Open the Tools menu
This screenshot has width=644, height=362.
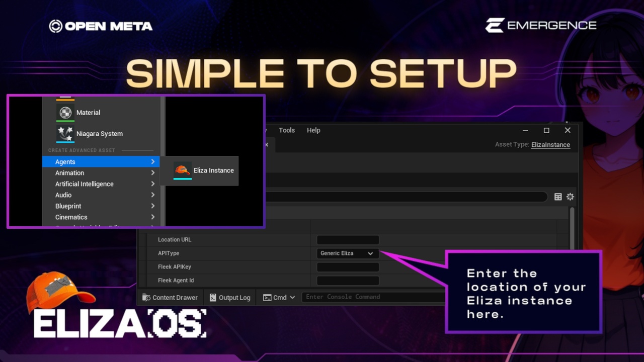point(287,130)
